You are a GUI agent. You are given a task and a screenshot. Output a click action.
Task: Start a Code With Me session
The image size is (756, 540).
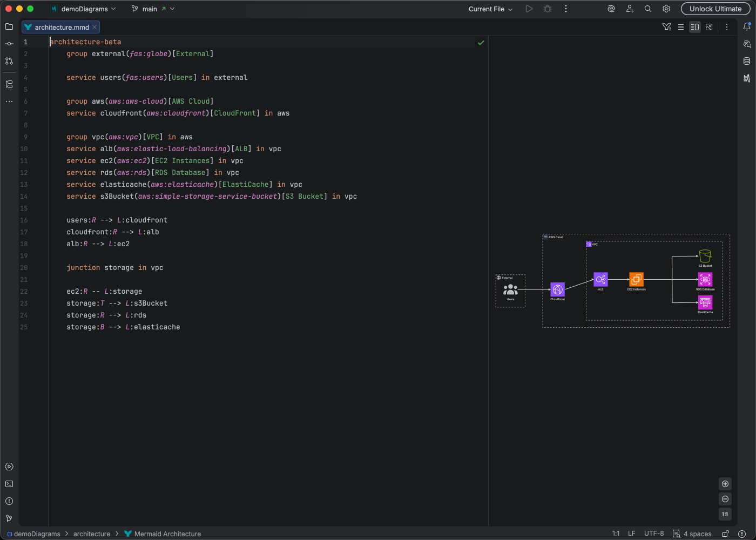coord(630,9)
